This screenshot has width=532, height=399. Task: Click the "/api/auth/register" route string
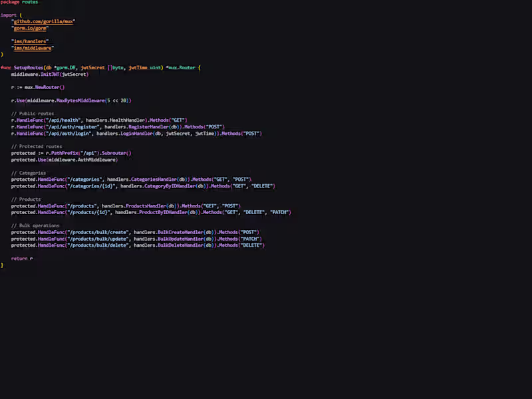point(72,127)
